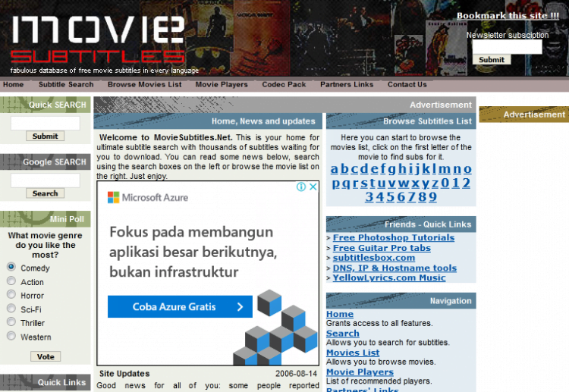Click Bookmark this site link
569x392 pixels.
508,16
